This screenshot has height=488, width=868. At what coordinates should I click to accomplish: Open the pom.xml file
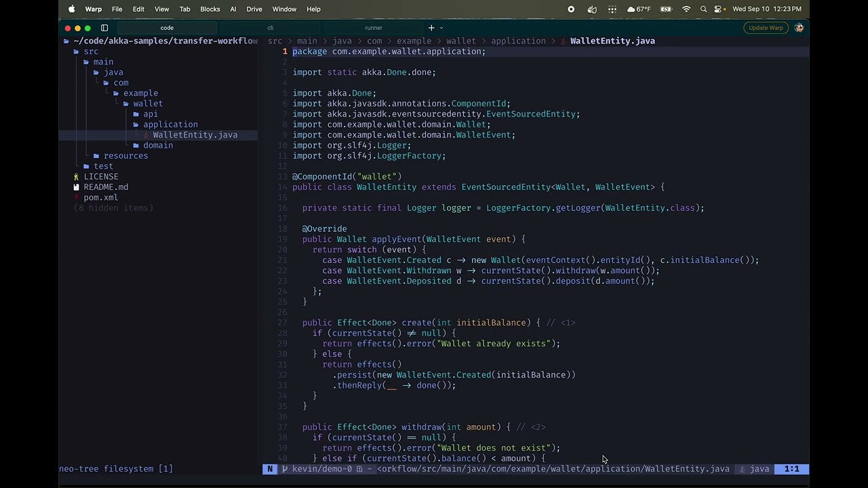(x=100, y=197)
